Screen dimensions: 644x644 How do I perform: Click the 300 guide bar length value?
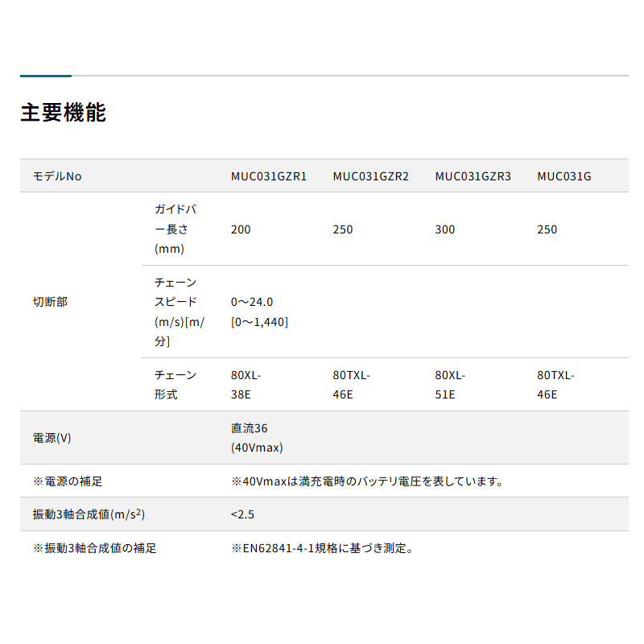[x=445, y=229]
